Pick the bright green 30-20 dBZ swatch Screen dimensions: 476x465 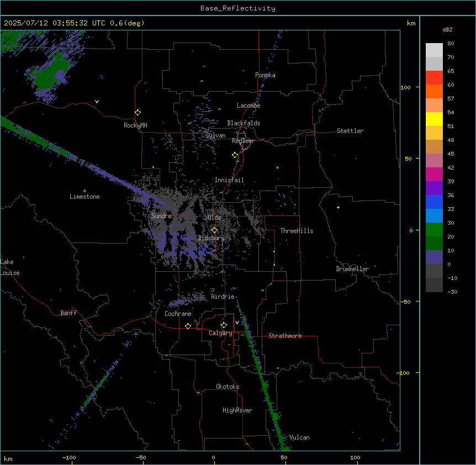[434, 230]
